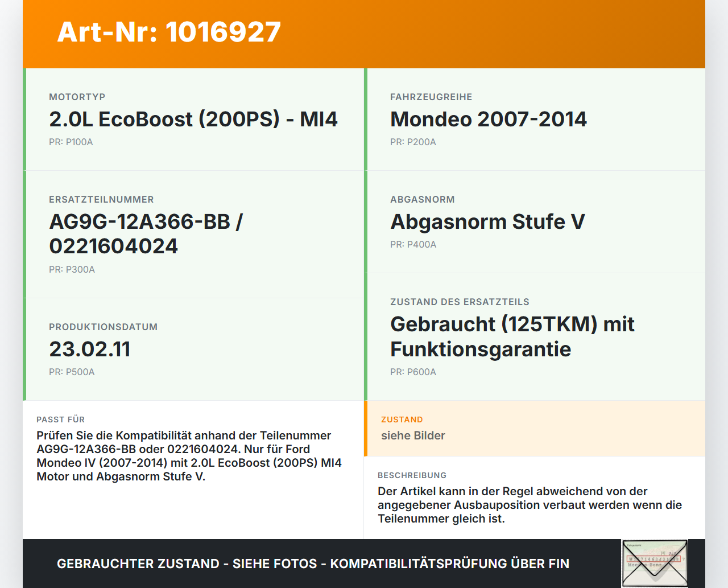The image size is (728, 588).
Task: Click the Abgasnorm Stufe V value
Action: pyautogui.click(x=487, y=221)
